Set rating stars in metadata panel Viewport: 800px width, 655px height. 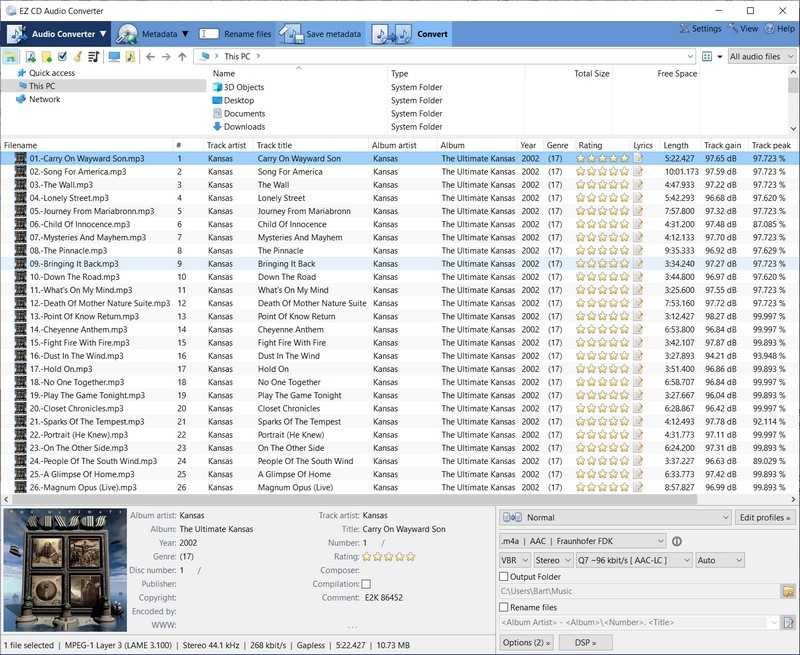[x=388, y=557]
